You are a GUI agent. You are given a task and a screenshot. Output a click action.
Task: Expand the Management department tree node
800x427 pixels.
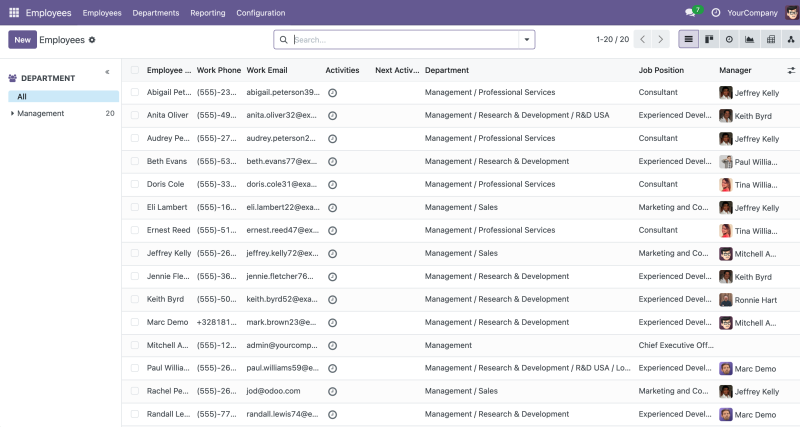coord(12,114)
